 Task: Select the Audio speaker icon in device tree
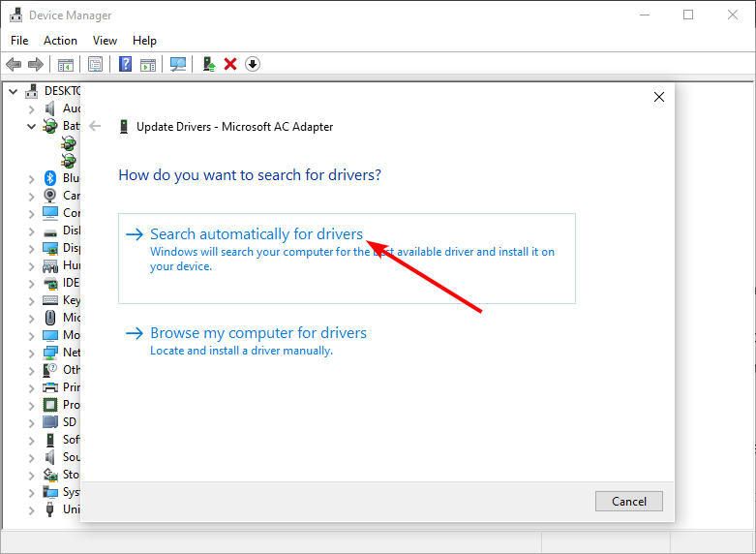pyautogui.click(x=50, y=108)
